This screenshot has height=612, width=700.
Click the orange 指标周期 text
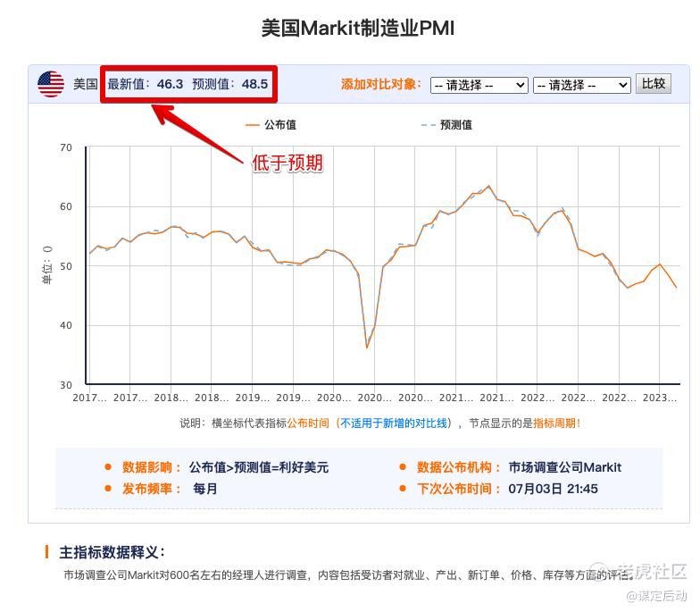click(555, 423)
